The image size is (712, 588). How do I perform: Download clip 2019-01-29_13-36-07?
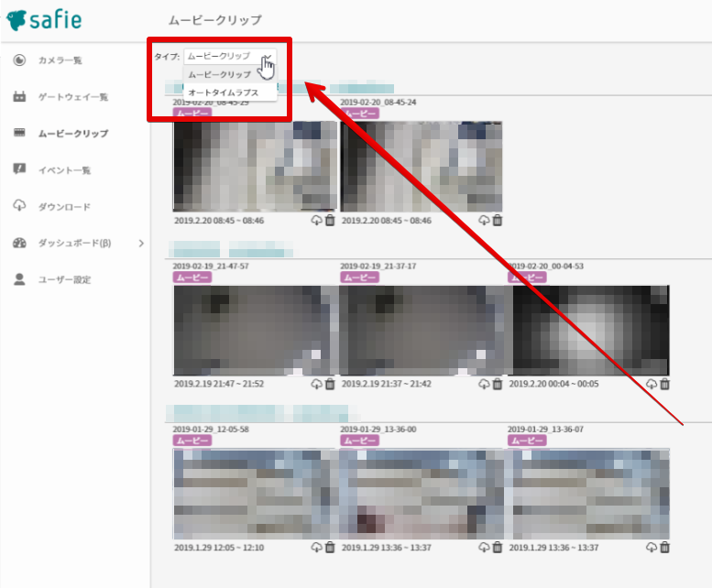click(x=652, y=548)
